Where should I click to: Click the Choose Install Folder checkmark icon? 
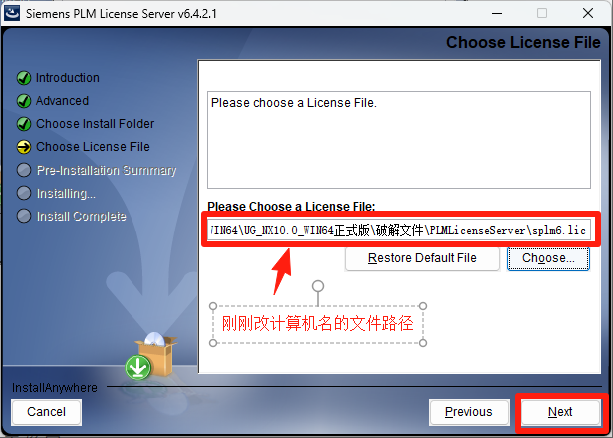[24, 124]
